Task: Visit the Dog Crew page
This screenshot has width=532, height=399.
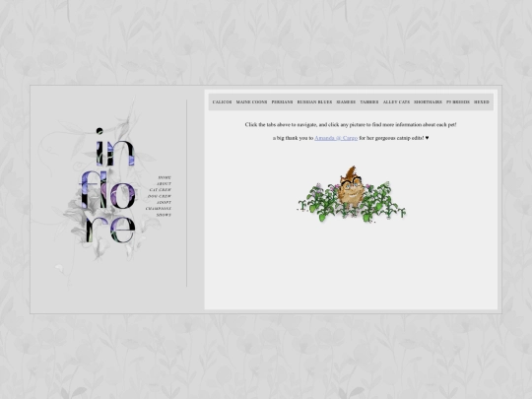Action: coord(160,196)
